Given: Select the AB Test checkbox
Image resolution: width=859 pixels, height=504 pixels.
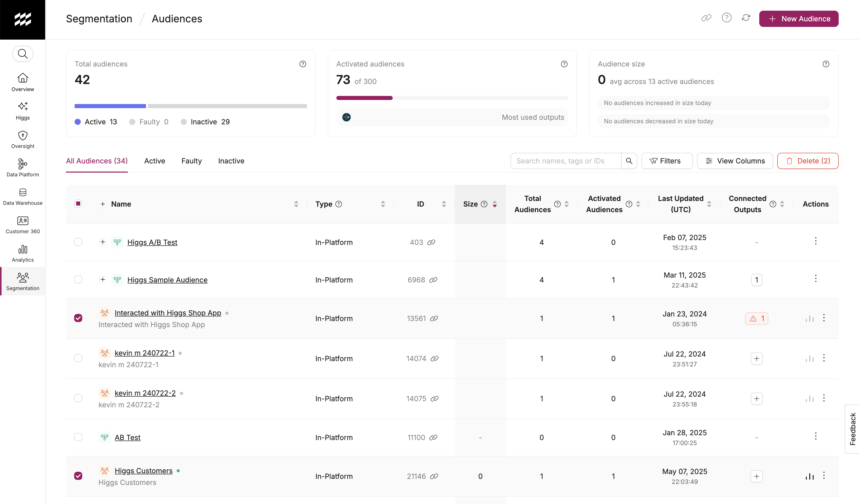Looking at the screenshot, I should pos(78,437).
